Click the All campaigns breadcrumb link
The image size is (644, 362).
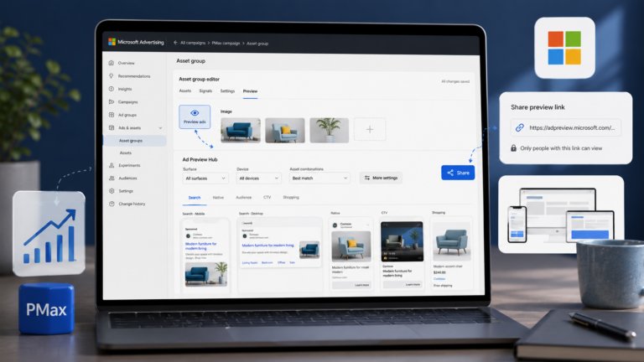pyautogui.click(x=193, y=43)
